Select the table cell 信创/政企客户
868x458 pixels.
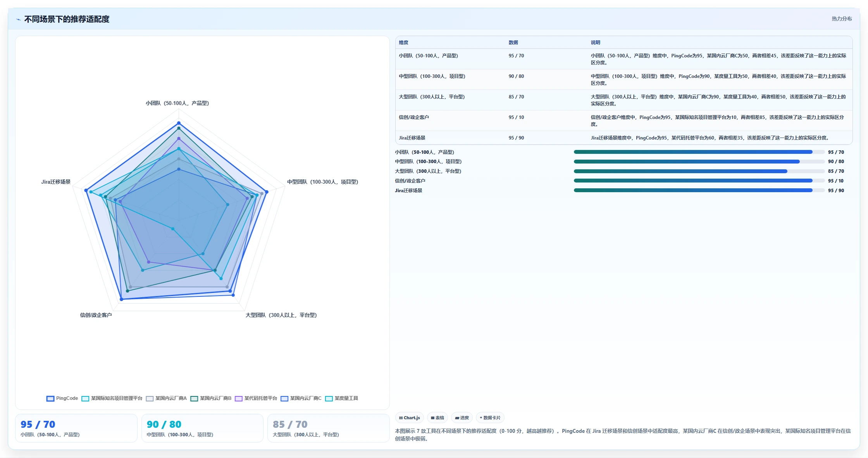coord(414,117)
